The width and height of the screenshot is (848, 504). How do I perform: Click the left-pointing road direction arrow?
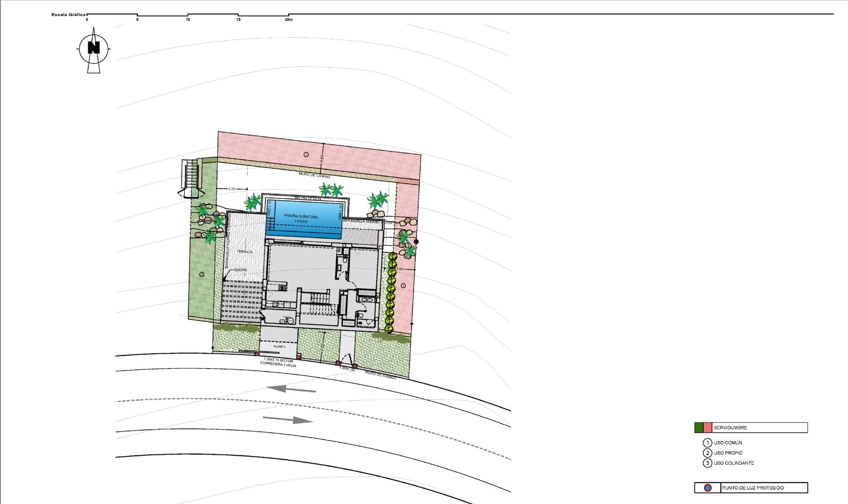[x=291, y=389]
